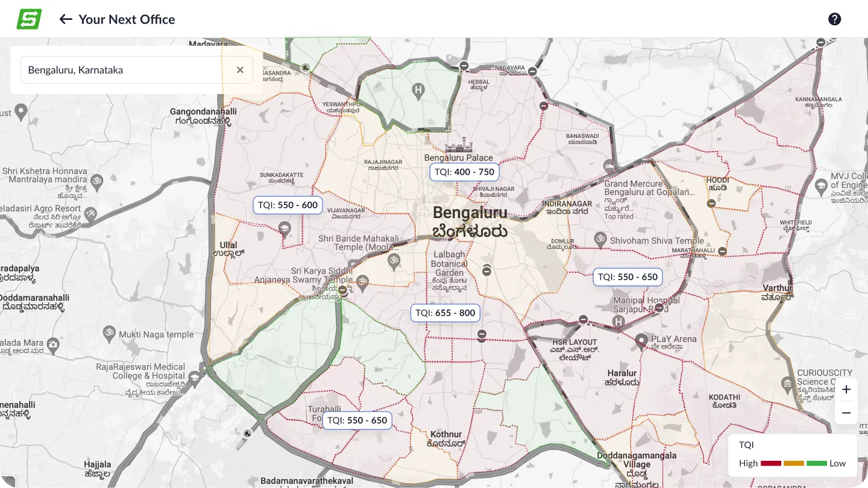This screenshot has height=488, width=868.
Task: Click the back arrow beside Your Next Office
Action: pos(66,19)
